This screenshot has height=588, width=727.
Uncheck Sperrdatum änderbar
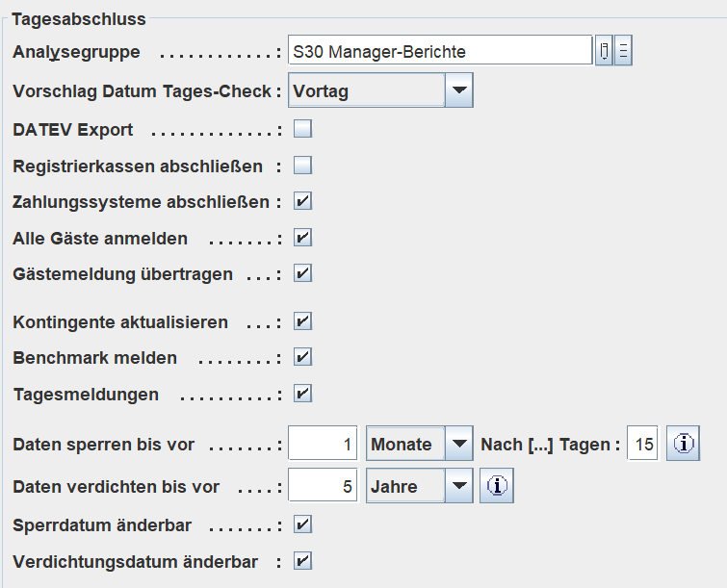pos(303,524)
